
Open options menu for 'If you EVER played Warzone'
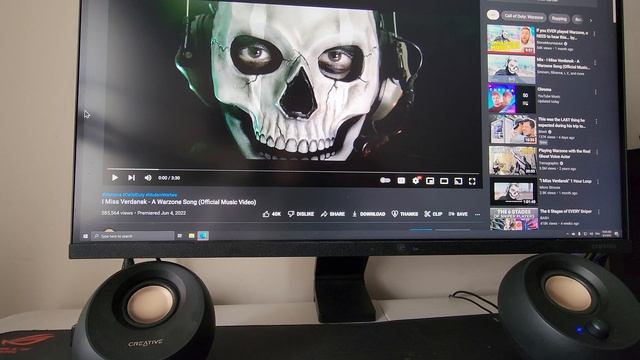point(594,34)
